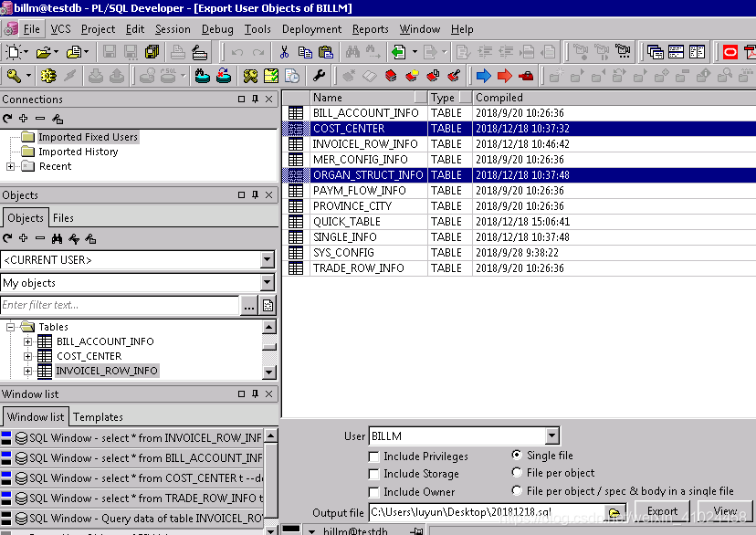Click the Recompile Invalid Objects icon
This screenshot has width=756, height=535.
coord(223,76)
